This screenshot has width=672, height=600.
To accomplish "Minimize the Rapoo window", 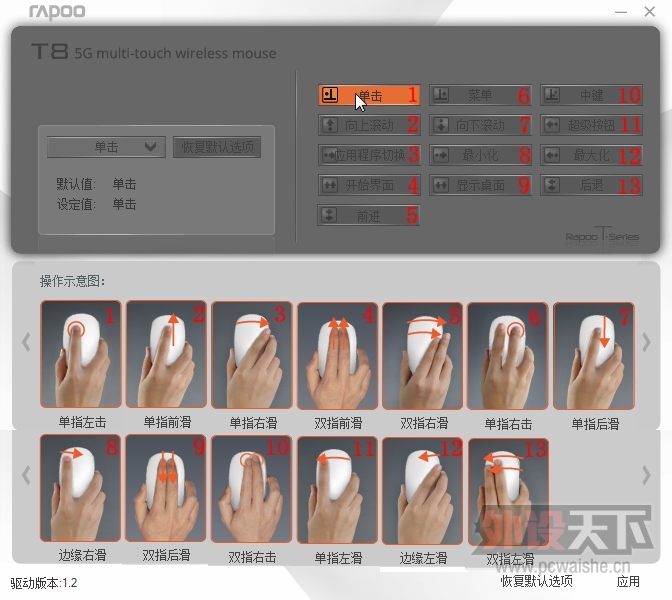I will click(x=621, y=12).
